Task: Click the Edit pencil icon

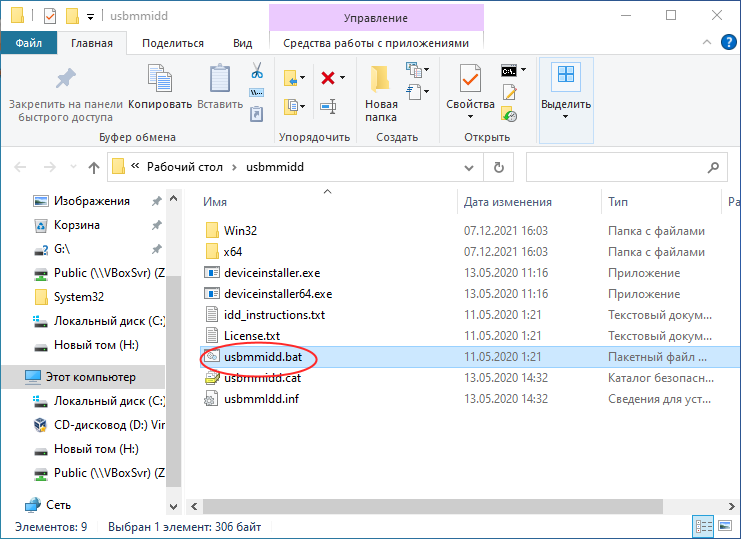Action: (509, 92)
